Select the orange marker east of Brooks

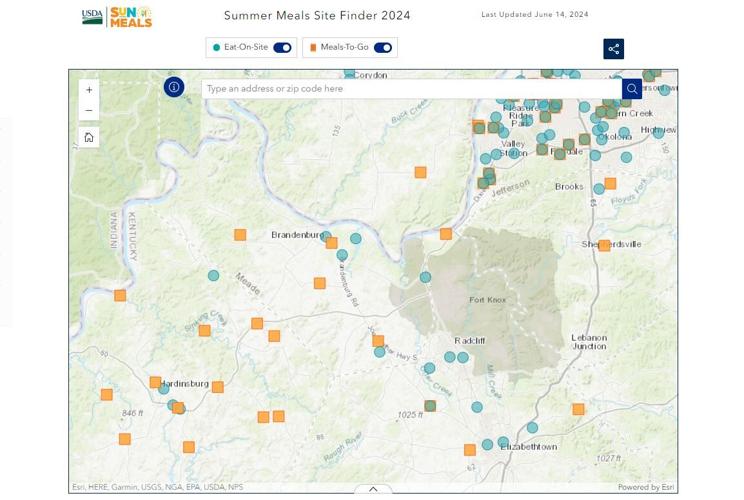[x=610, y=183]
